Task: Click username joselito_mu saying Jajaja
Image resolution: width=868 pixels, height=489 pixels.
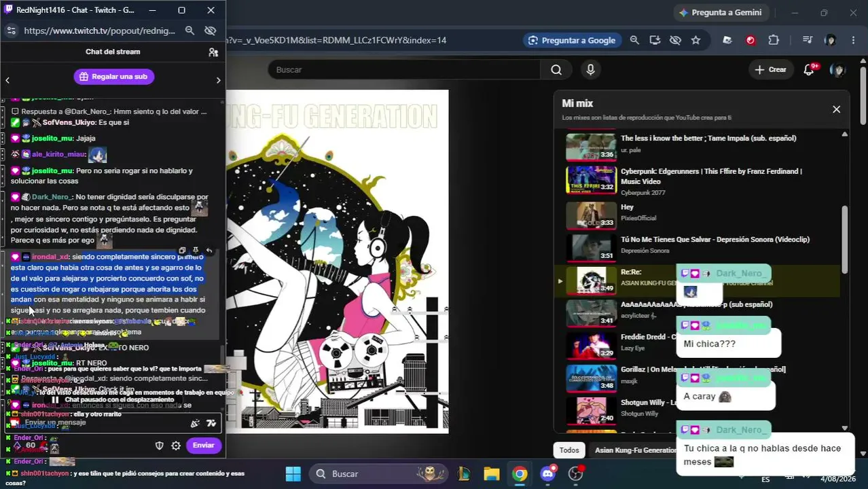Action: tap(52, 139)
